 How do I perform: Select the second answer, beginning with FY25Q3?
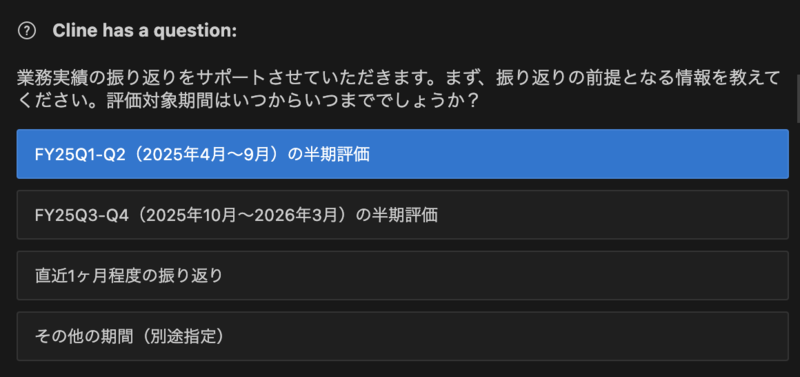pos(403,215)
